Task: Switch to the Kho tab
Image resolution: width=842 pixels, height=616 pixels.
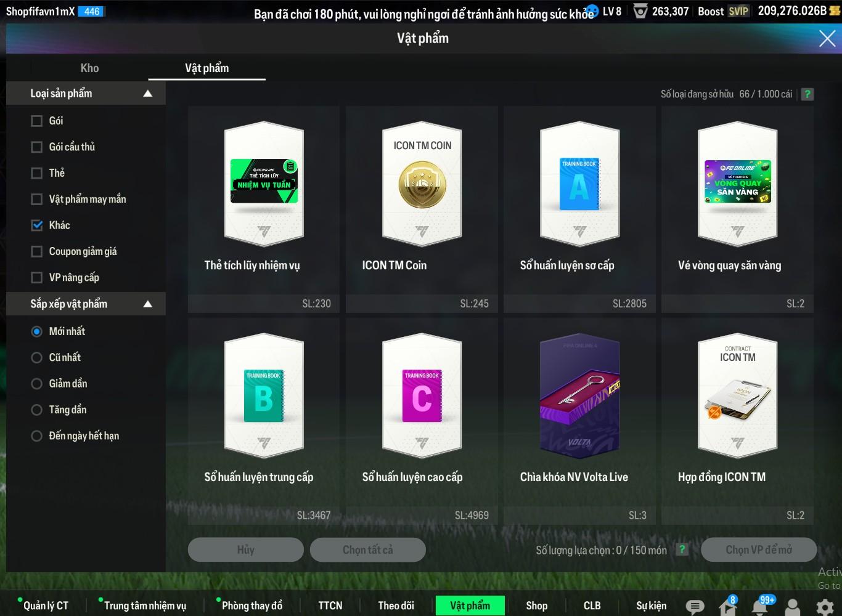Action: (89, 68)
